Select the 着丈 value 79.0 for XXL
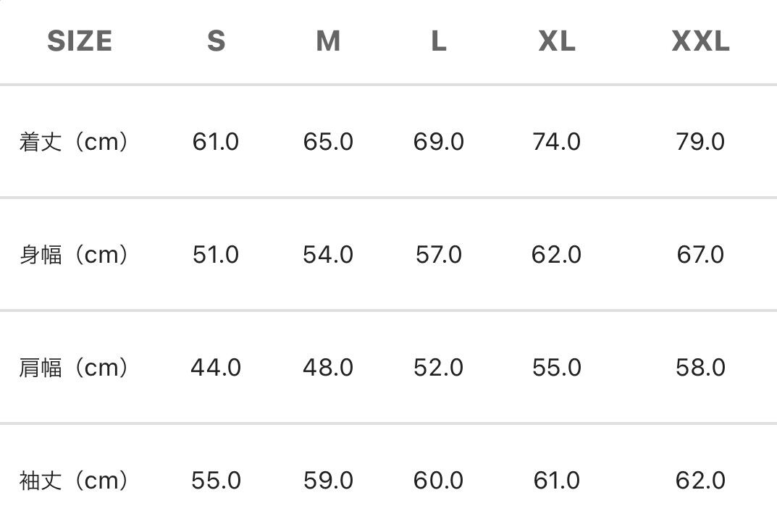777x532 pixels. 700,141
